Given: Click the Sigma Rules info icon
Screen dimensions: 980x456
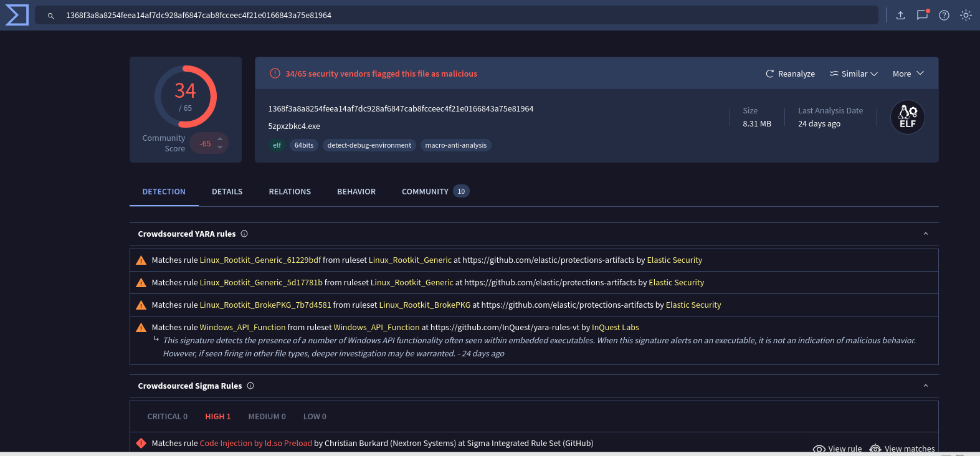Looking at the screenshot, I should tap(250, 386).
